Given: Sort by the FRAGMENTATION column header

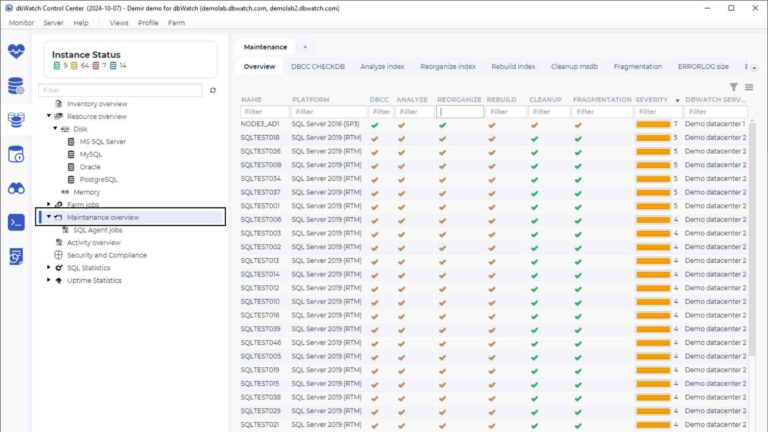Looking at the screenshot, I should tap(602, 99).
